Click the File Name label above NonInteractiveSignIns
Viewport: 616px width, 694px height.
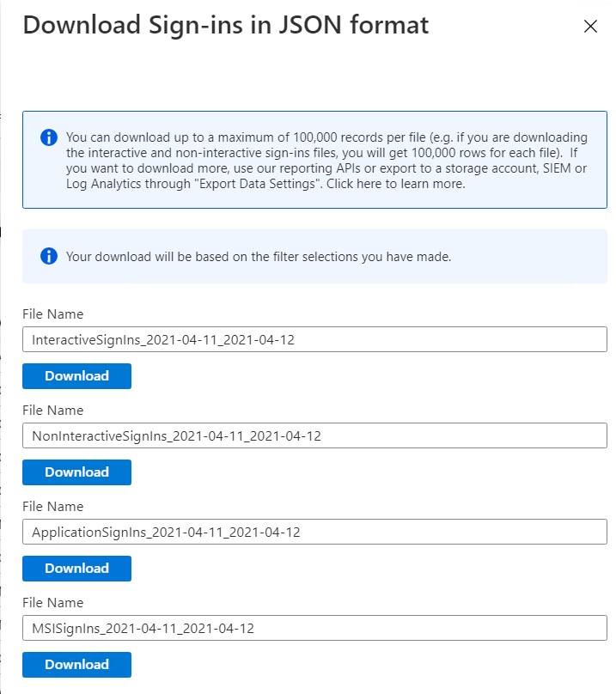point(52,411)
